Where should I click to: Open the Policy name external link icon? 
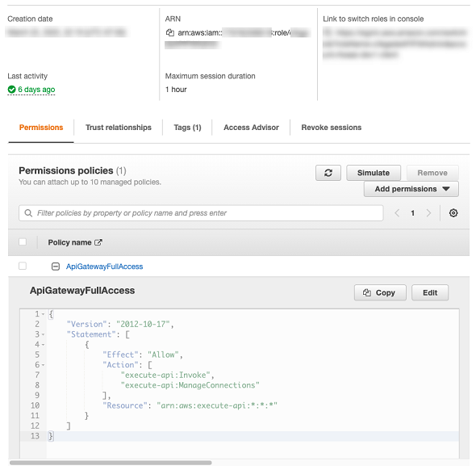98,242
